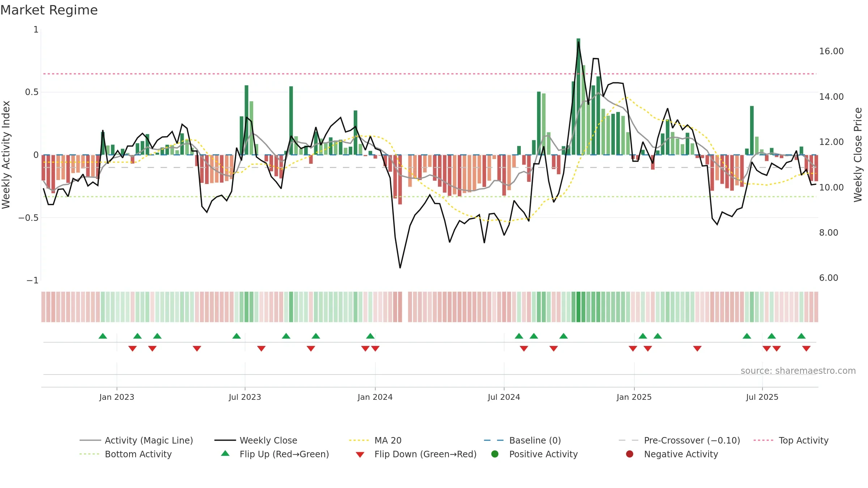Click the last red flip-down marker after Jul 2025
Image resolution: width=868 pixels, height=488 pixels.
[x=806, y=348]
